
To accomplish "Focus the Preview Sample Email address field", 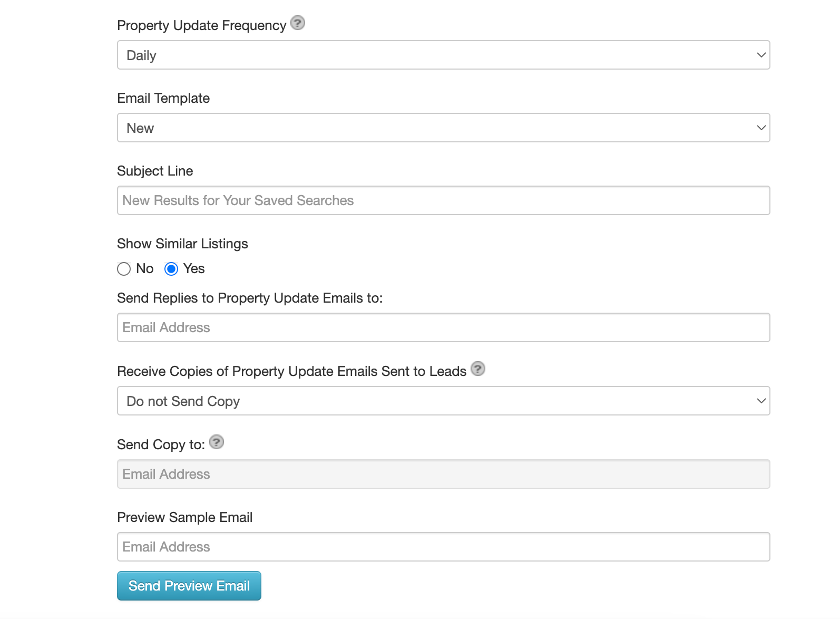I will coord(443,547).
